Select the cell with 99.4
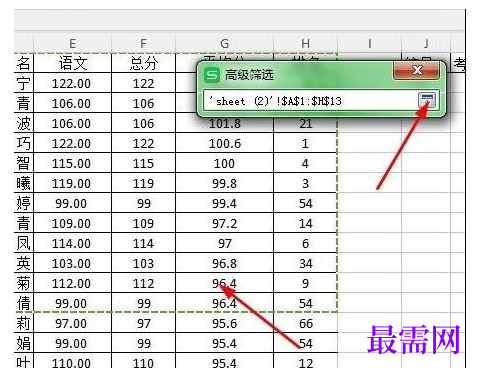The image size is (479, 371). [x=225, y=203]
